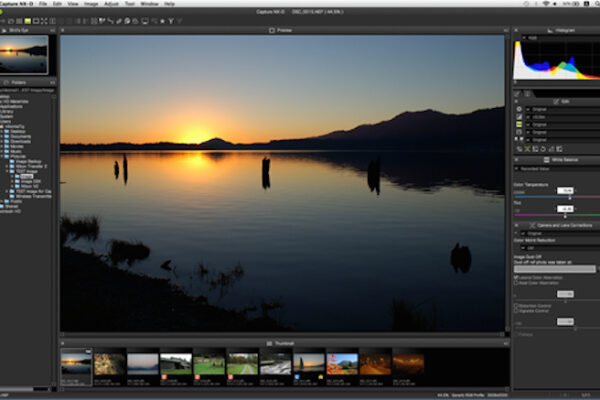Click the Bird's Eye panel title
The image size is (600, 400).
point(20,31)
